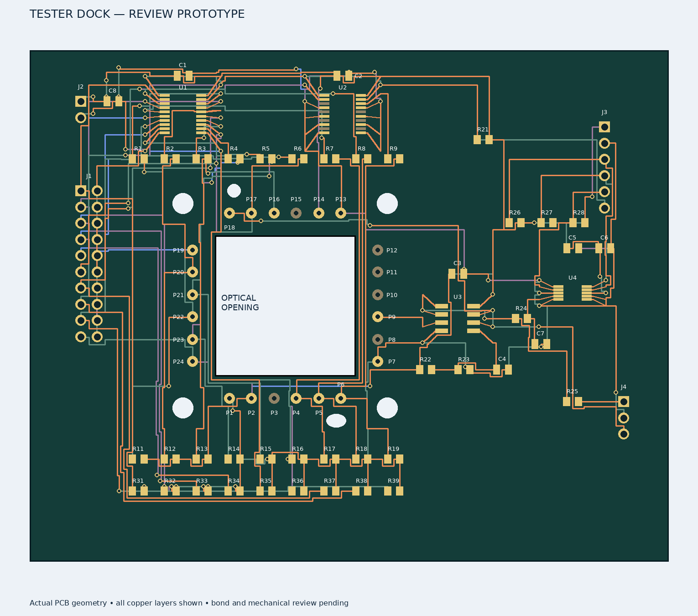Select the square pin of connector J3
Image resolution: width=698 pixels, height=616 pixels.
[604, 127]
